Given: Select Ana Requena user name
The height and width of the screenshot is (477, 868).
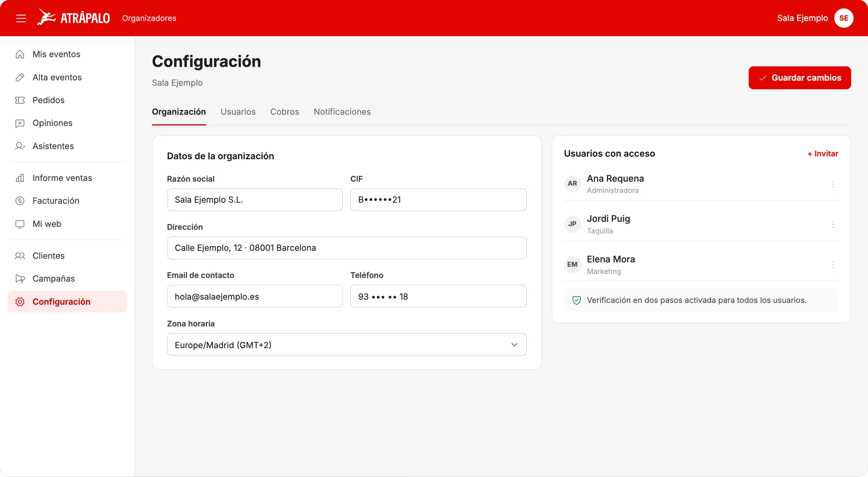Looking at the screenshot, I should click(x=615, y=178).
